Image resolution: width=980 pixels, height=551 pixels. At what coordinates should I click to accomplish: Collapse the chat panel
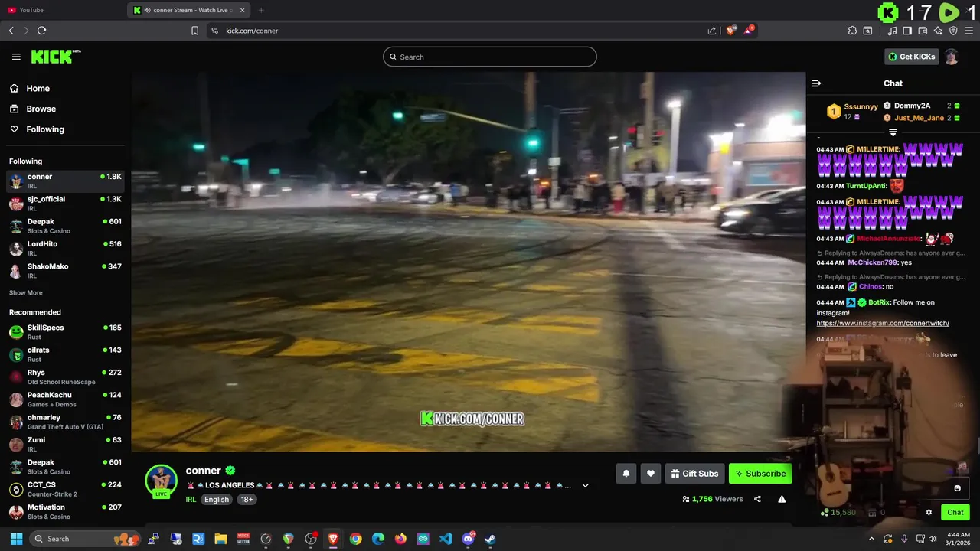[x=816, y=83]
